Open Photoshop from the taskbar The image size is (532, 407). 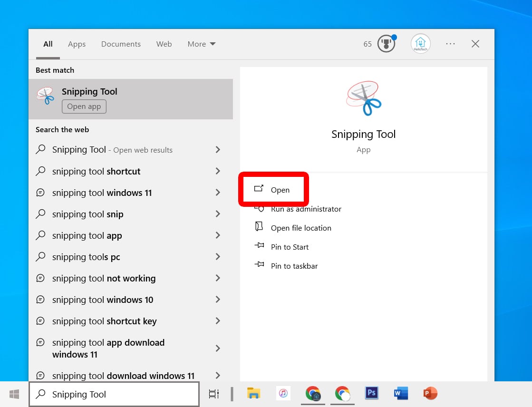tap(371, 394)
